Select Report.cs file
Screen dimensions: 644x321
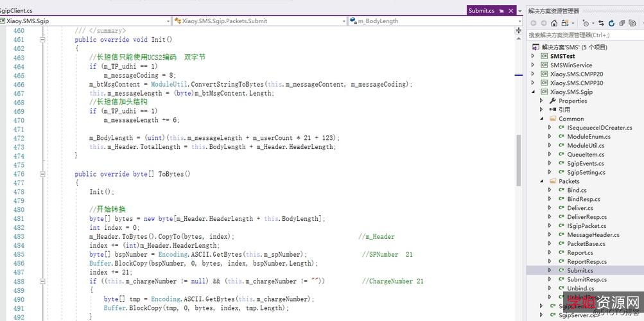(580, 253)
